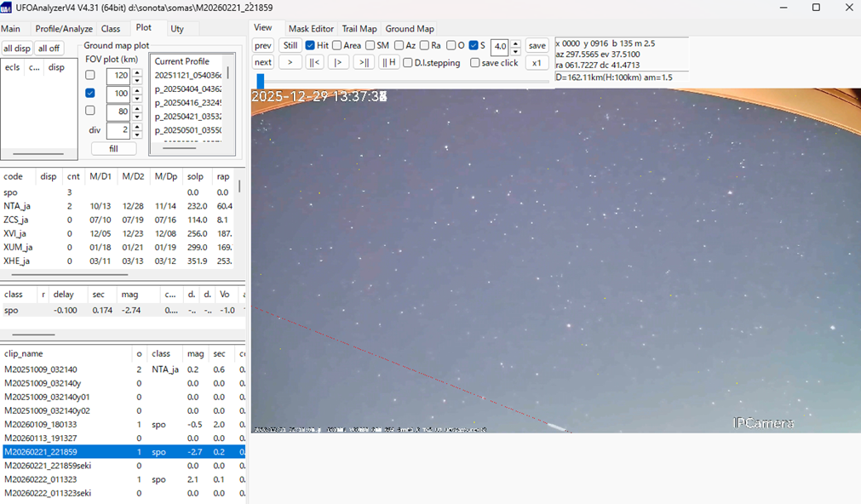This screenshot has width=861, height=504.
Task: Jump to first frame with '||<' button
Action: (x=315, y=62)
